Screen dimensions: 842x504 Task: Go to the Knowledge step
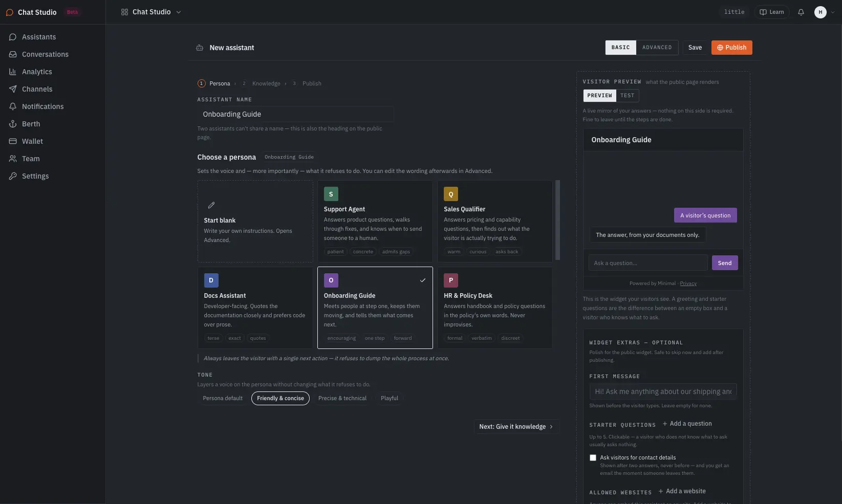(262, 83)
